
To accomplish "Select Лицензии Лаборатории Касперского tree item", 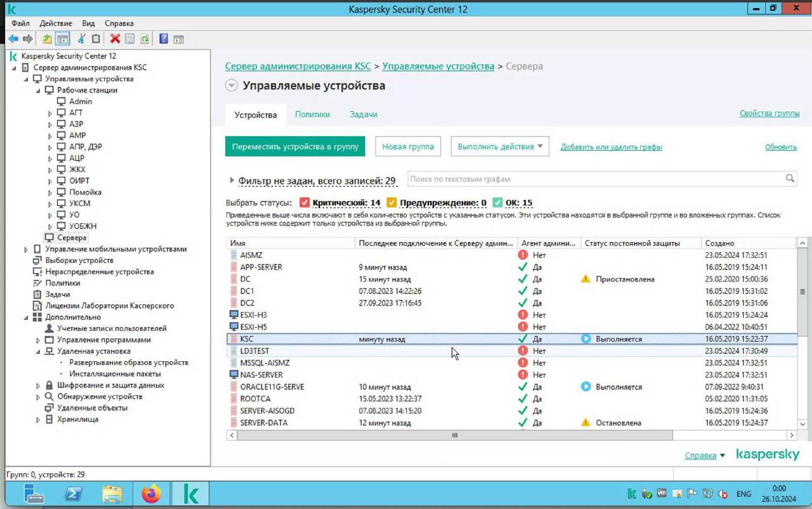I will (x=109, y=306).
